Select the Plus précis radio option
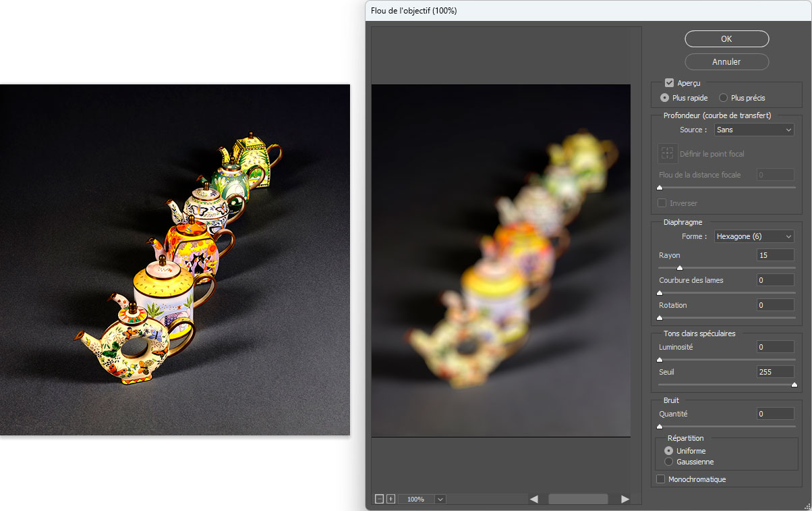Screen dimensions: 812x511 [723, 98]
